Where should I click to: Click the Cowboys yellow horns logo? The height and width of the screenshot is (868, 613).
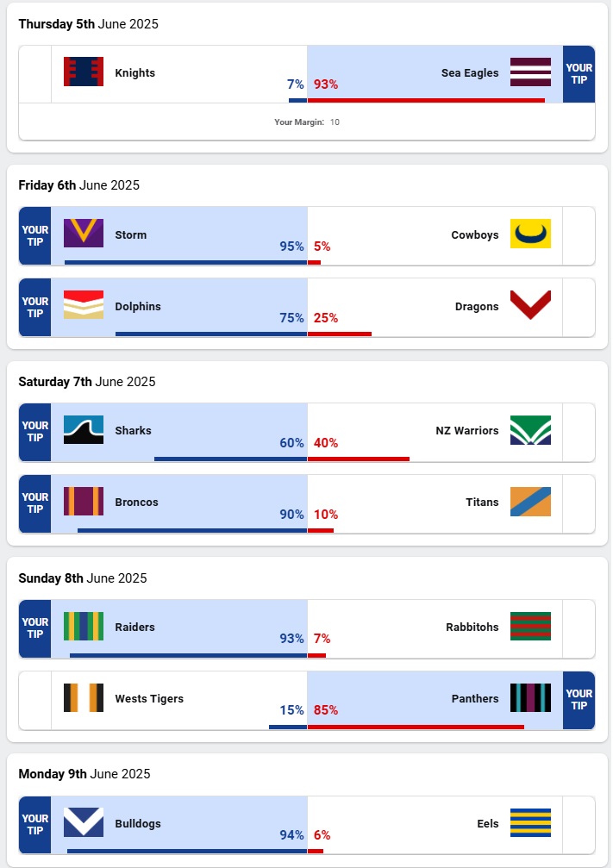(530, 234)
